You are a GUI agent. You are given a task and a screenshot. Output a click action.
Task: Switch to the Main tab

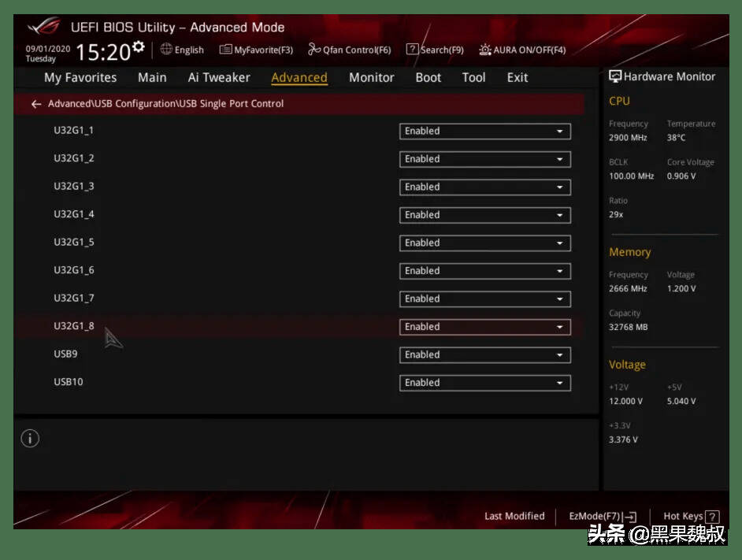point(152,78)
